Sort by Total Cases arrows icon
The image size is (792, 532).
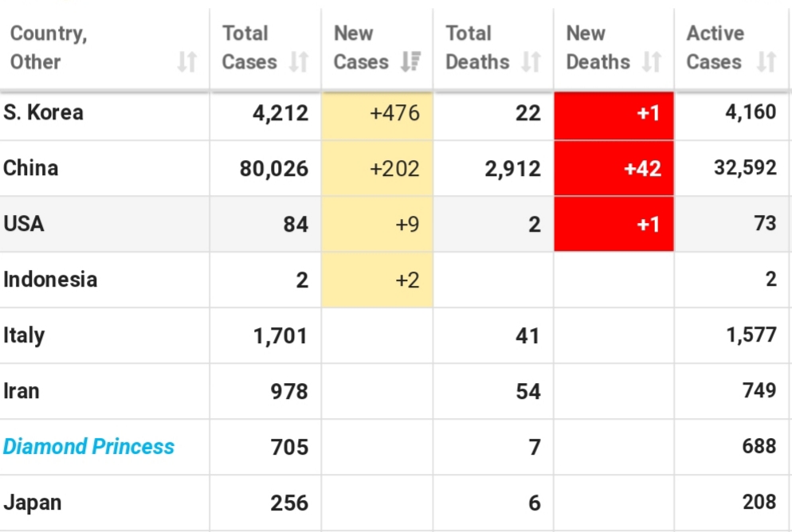[299, 62]
